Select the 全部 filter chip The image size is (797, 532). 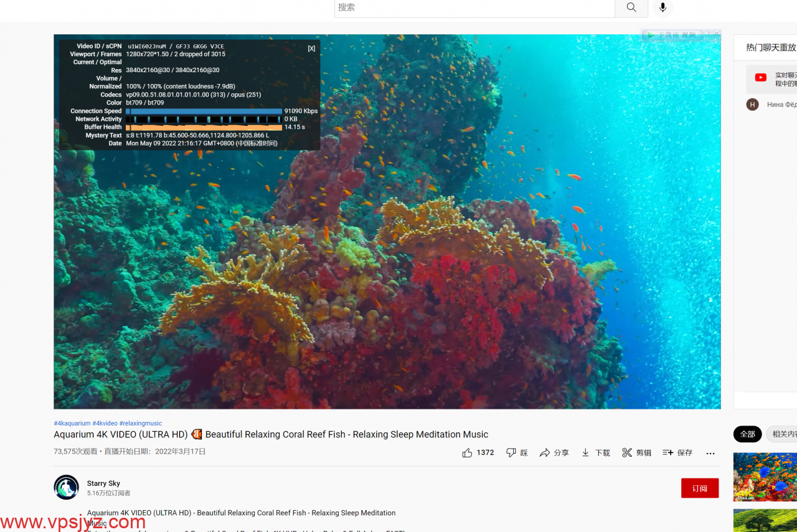pyautogui.click(x=747, y=434)
